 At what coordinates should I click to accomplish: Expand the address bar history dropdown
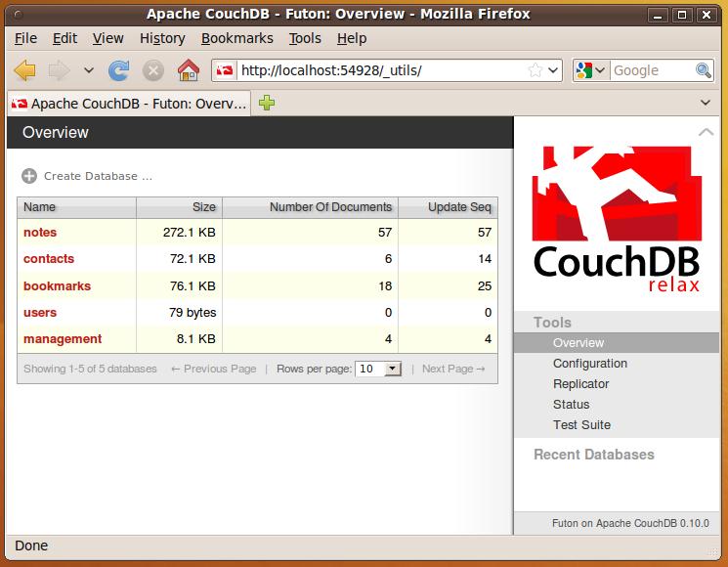tap(553, 70)
